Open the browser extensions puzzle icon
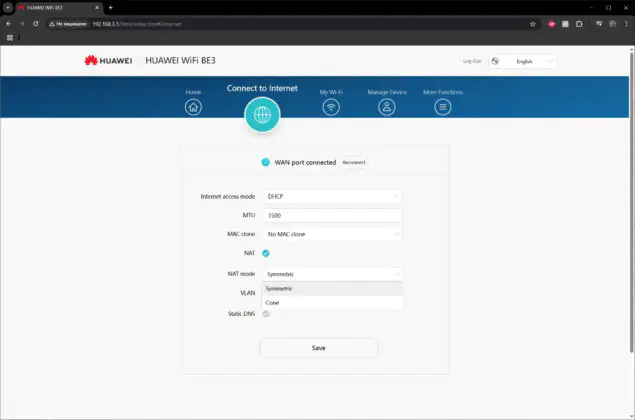The width and height of the screenshot is (635, 420). [x=579, y=24]
